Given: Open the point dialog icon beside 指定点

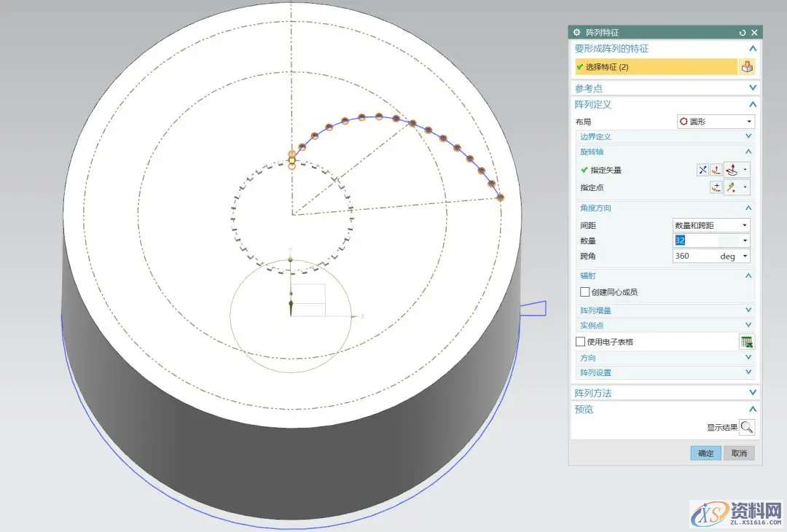Looking at the screenshot, I should [716, 187].
